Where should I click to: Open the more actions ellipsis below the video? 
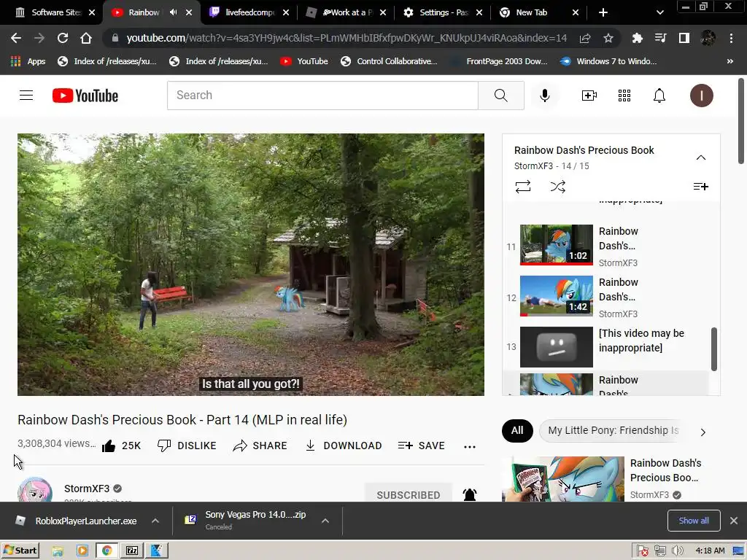click(470, 446)
